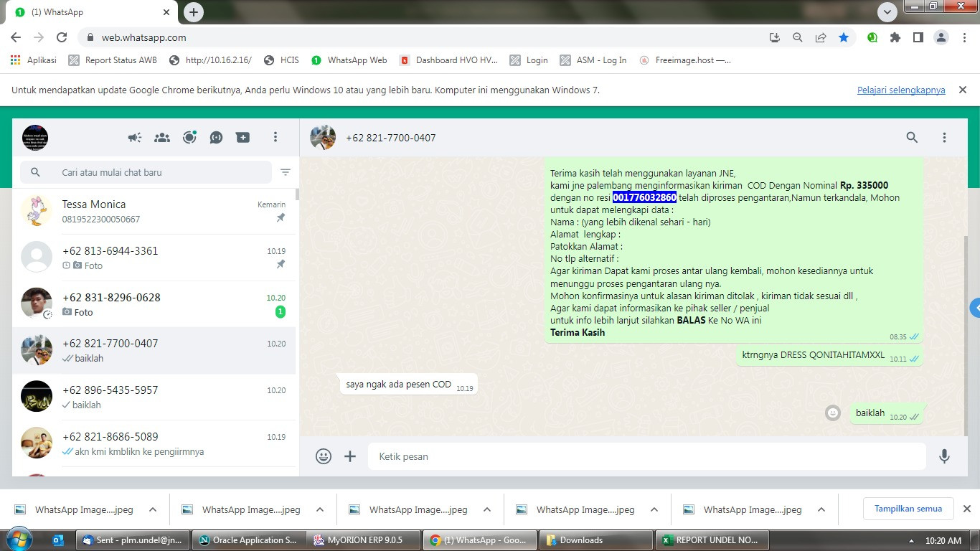Image resolution: width=980 pixels, height=551 pixels.
Task: Open Downloads folder from taskbar
Action: pos(595,540)
